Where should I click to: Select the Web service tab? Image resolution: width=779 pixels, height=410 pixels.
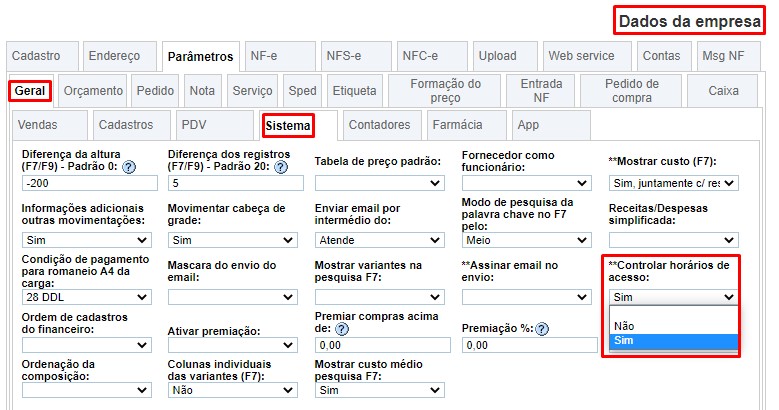587,56
